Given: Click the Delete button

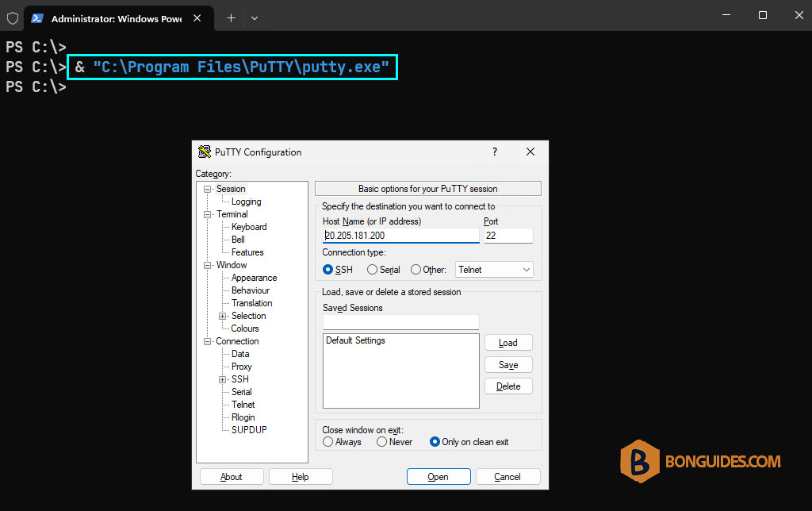Looking at the screenshot, I should point(508,386).
